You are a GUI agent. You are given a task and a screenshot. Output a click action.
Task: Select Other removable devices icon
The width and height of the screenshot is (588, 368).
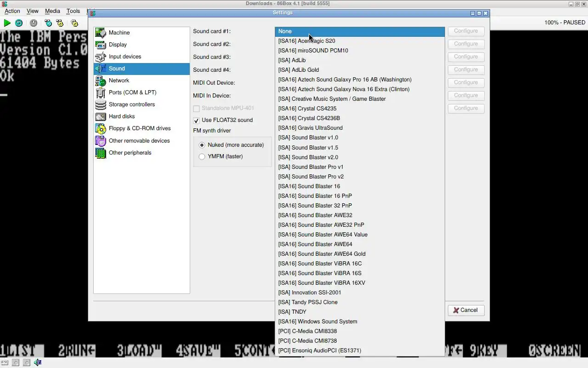pos(101,141)
